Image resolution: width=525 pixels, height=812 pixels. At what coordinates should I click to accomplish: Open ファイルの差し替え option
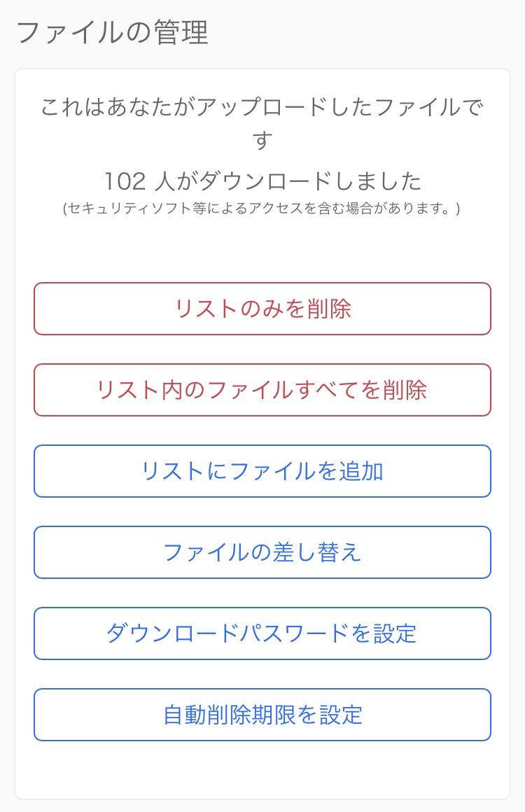point(262,552)
